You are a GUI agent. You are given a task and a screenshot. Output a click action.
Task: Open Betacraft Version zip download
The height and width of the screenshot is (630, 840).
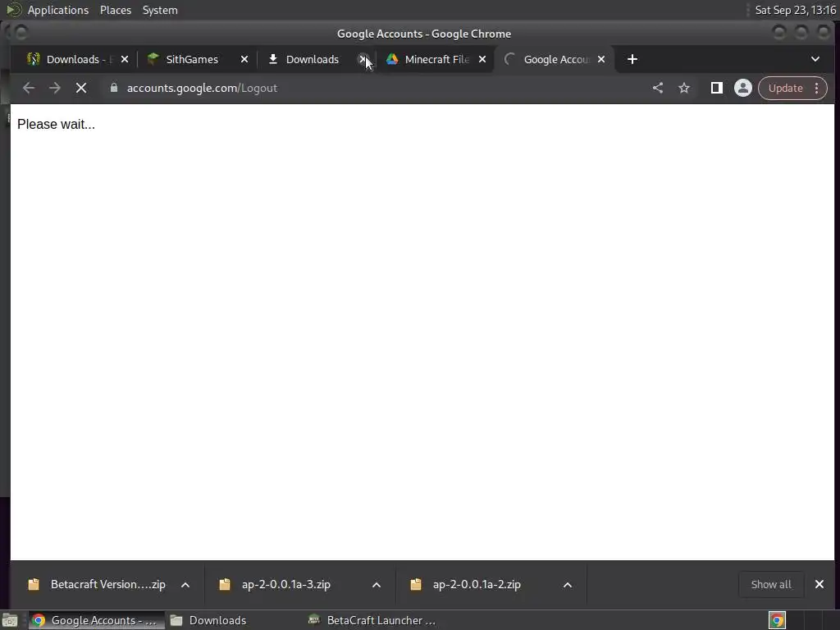pyautogui.click(x=107, y=584)
